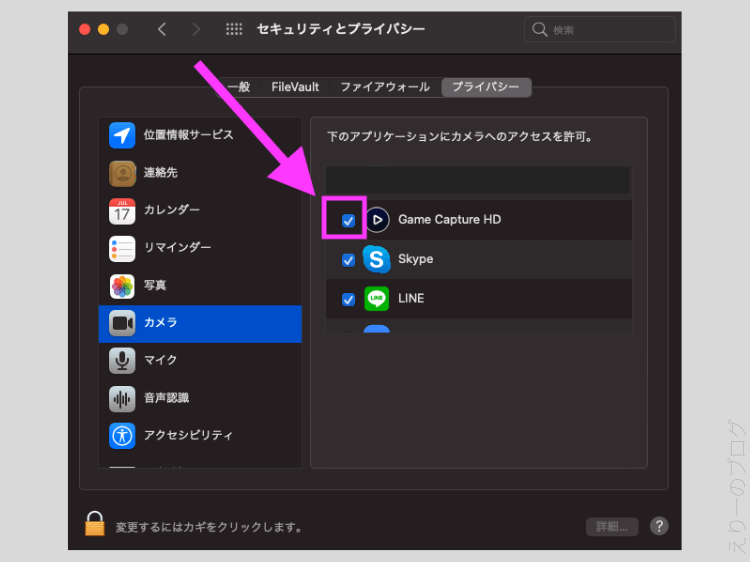This screenshot has height=562, width=750.
Task: Select 音声認識 in the privacy list
Action: tap(200, 398)
